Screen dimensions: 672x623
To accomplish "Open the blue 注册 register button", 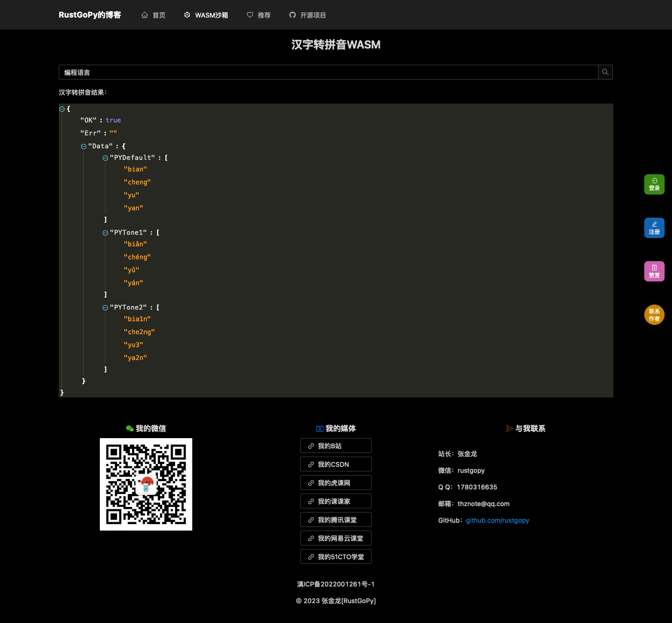I will [654, 228].
